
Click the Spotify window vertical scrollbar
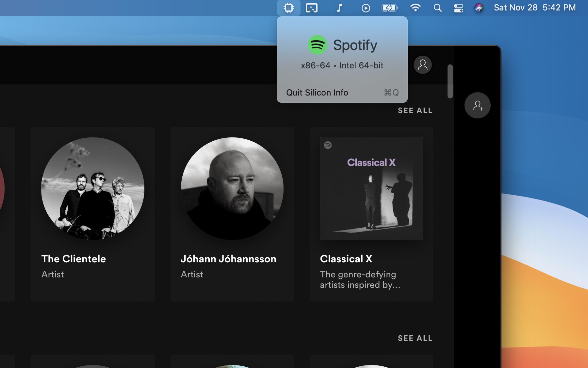coord(450,81)
